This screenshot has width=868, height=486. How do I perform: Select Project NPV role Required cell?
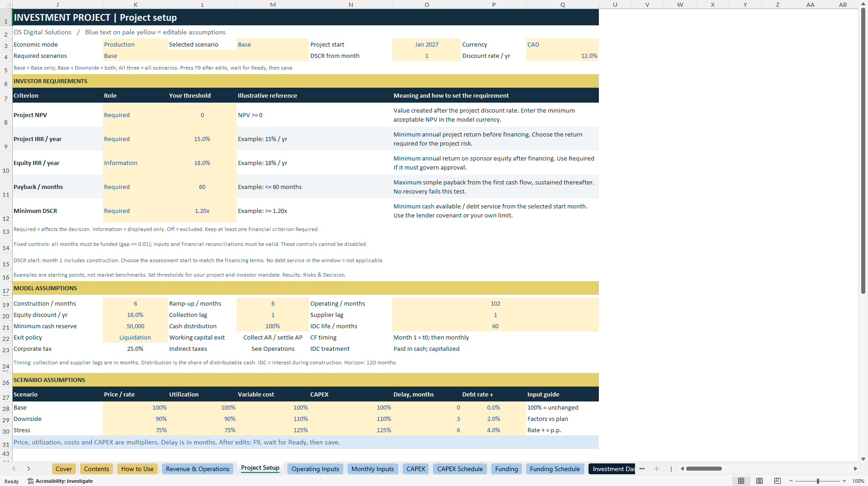[135, 115]
